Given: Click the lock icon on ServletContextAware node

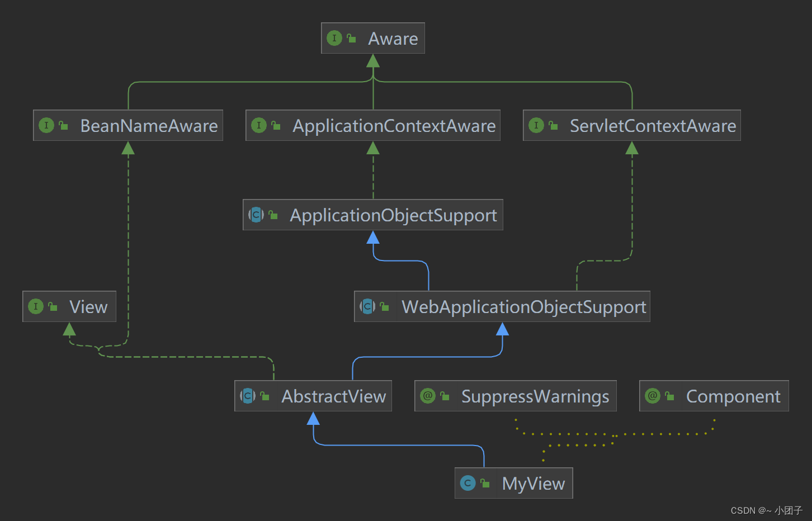Looking at the screenshot, I should point(554,125).
